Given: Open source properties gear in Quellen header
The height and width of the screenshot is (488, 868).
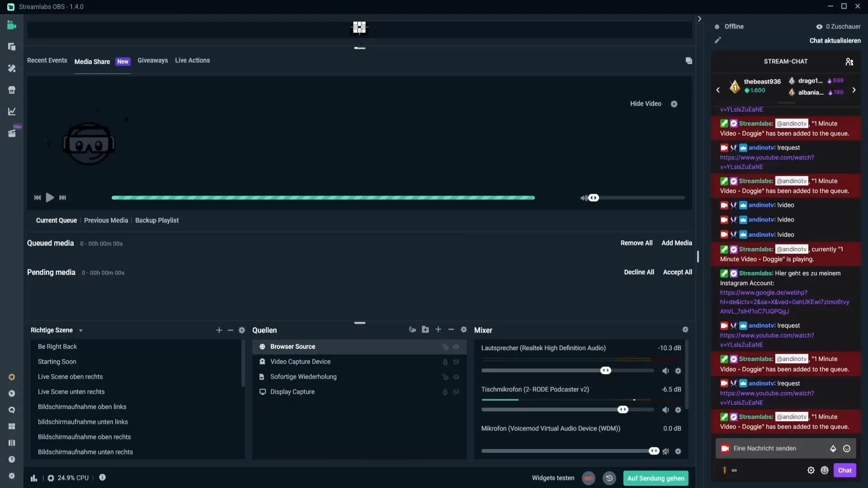Looking at the screenshot, I should [463, 329].
